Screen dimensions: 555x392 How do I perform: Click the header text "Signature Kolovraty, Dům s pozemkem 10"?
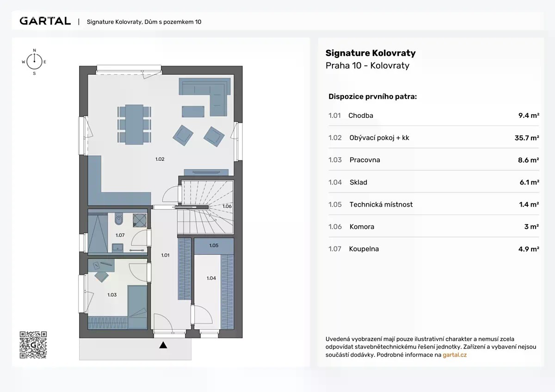[x=144, y=22]
